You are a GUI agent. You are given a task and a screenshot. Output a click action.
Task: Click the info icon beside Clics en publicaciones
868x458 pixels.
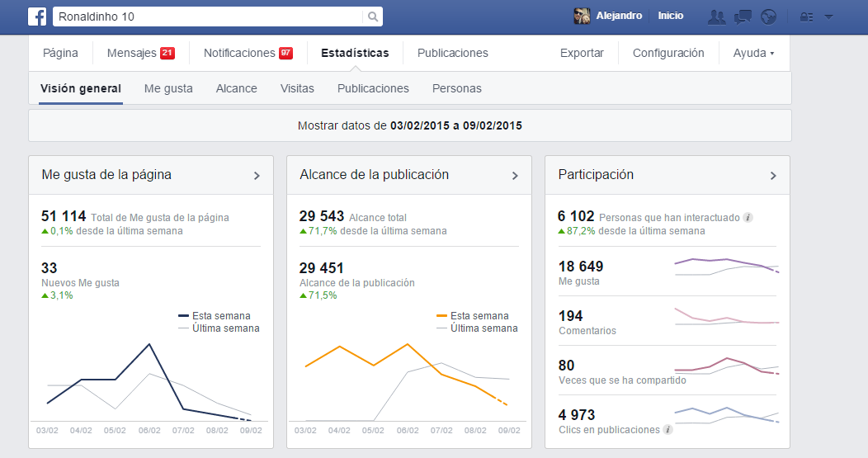click(x=668, y=430)
